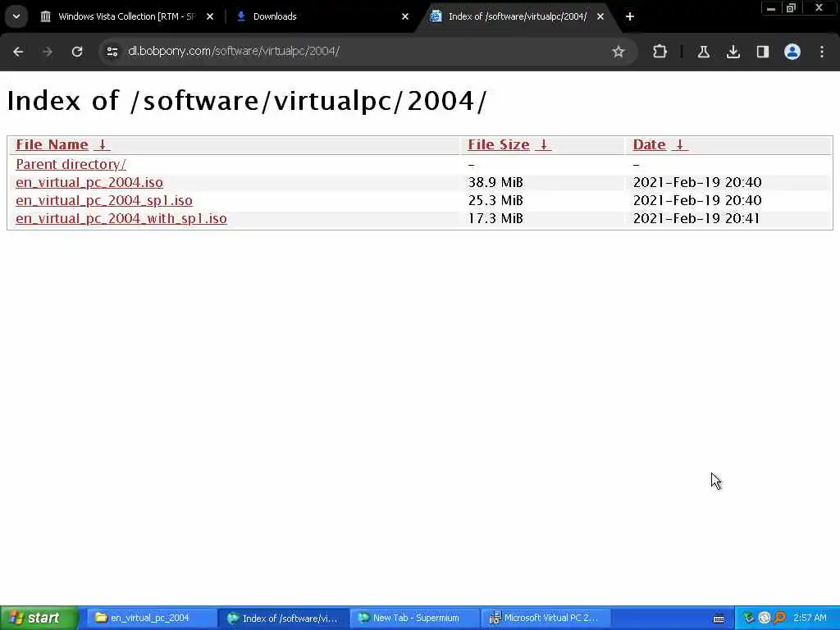Viewport: 840px width, 630px height.
Task: Click the 17.3 MiB size cell
Action: click(x=495, y=219)
